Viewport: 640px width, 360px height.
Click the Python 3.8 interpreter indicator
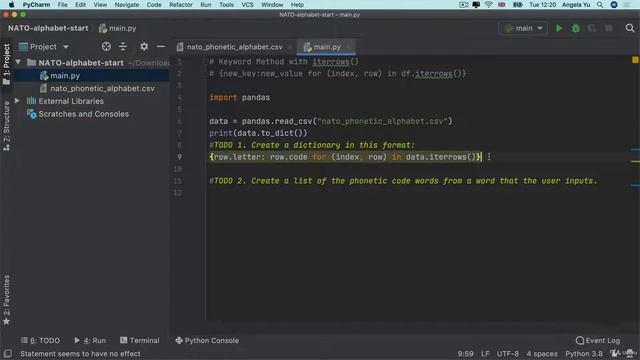tap(584, 353)
